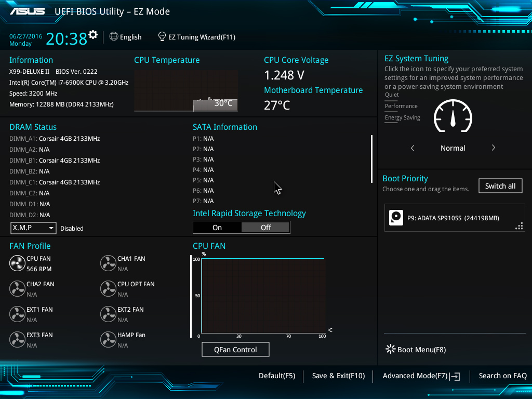Click the language globe icon
This screenshot has height=399, width=532.
(114, 36)
